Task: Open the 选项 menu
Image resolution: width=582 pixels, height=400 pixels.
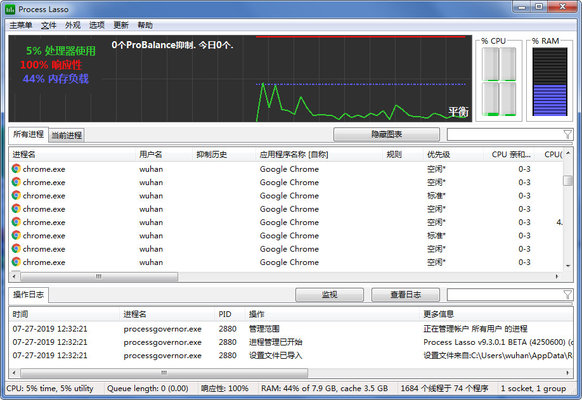Action: coord(97,25)
